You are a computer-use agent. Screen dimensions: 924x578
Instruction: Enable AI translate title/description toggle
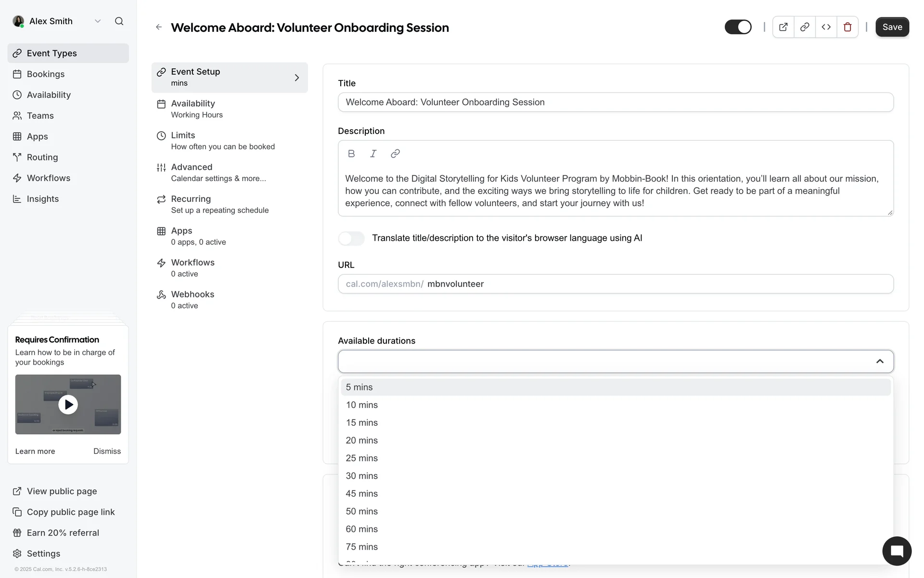(351, 238)
